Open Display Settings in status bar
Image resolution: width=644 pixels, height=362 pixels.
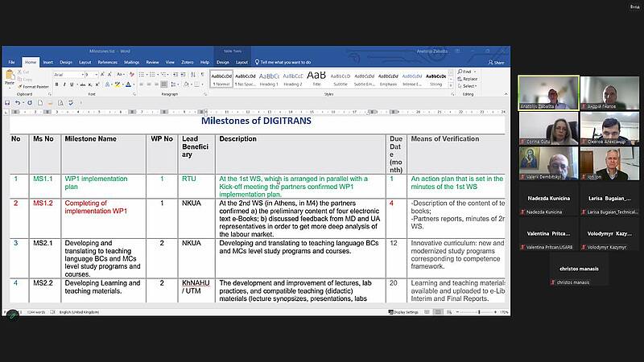tap(403, 312)
